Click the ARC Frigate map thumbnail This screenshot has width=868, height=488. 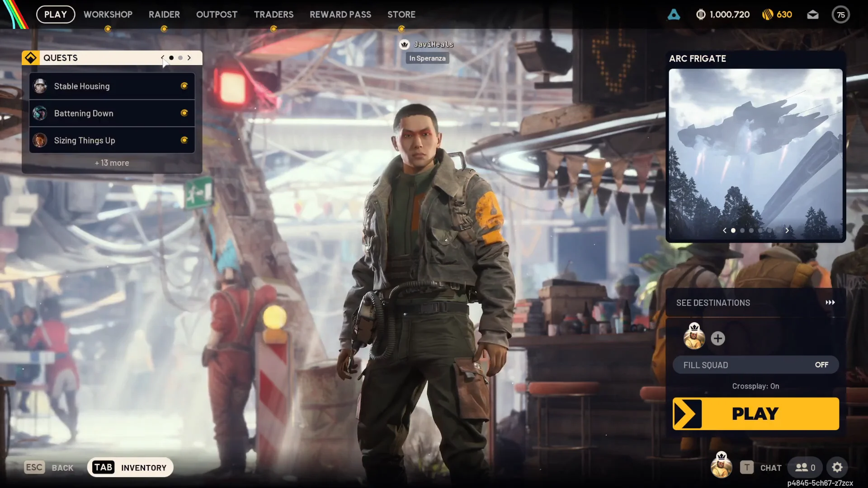(755, 154)
